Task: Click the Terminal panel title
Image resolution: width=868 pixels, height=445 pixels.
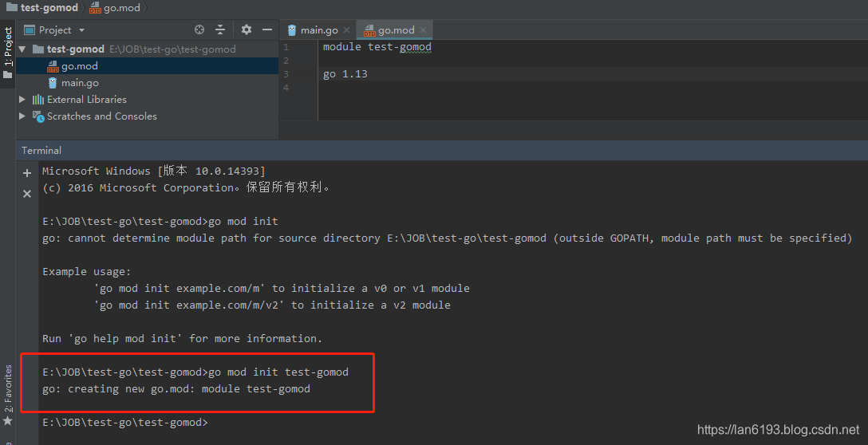Action: coord(41,151)
